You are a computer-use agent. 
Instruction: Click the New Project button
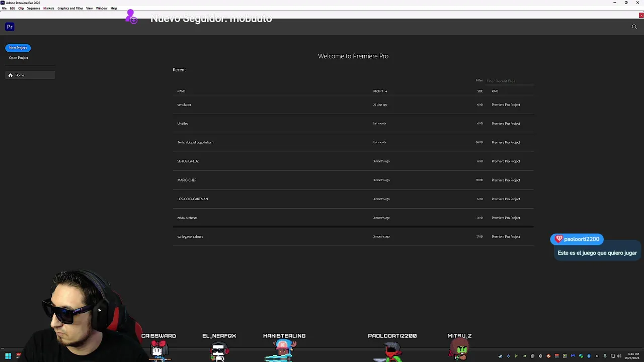[18, 48]
